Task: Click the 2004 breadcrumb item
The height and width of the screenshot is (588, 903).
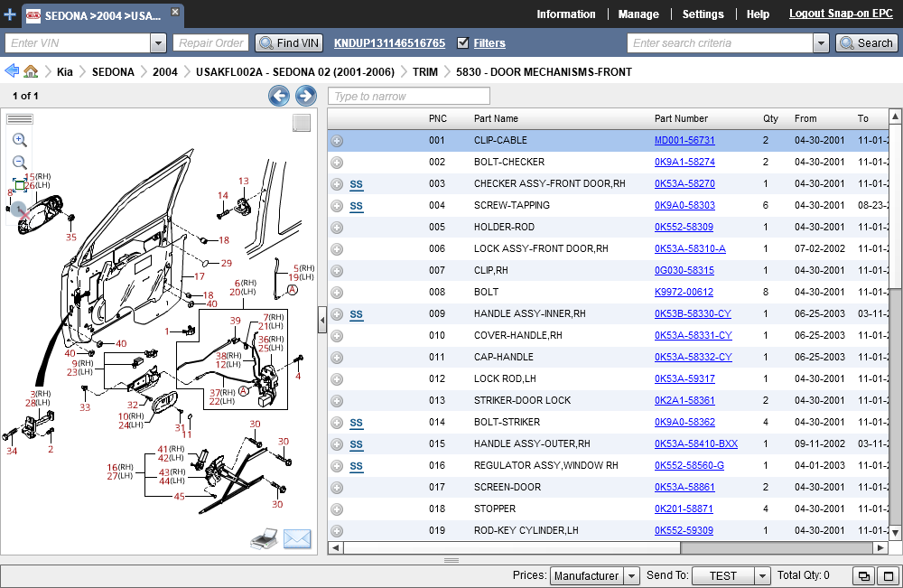Action: tap(165, 72)
